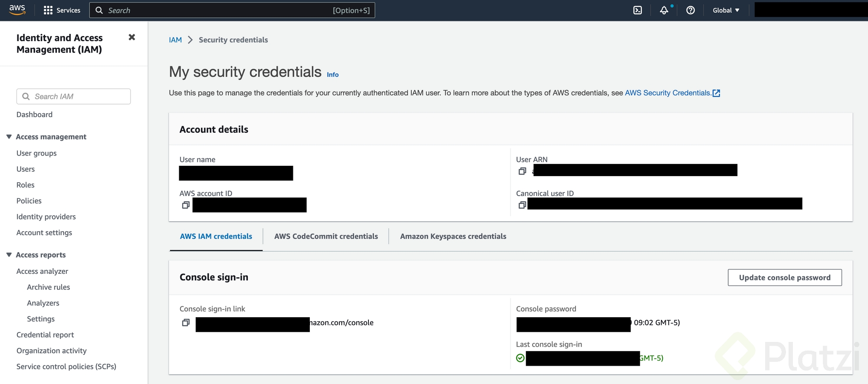The height and width of the screenshot is (384, 868).
Task: Copy the User ARN value
Action: [x=522, y=171]
